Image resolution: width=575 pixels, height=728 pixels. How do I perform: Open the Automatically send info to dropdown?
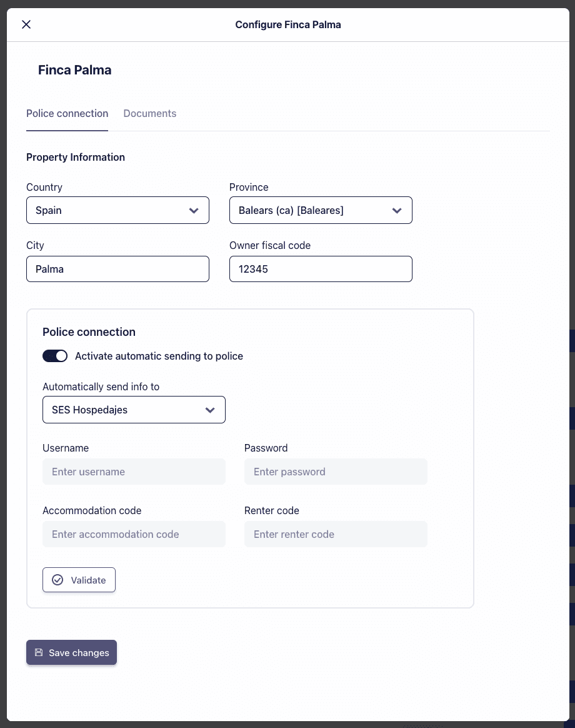click(134, 410)
